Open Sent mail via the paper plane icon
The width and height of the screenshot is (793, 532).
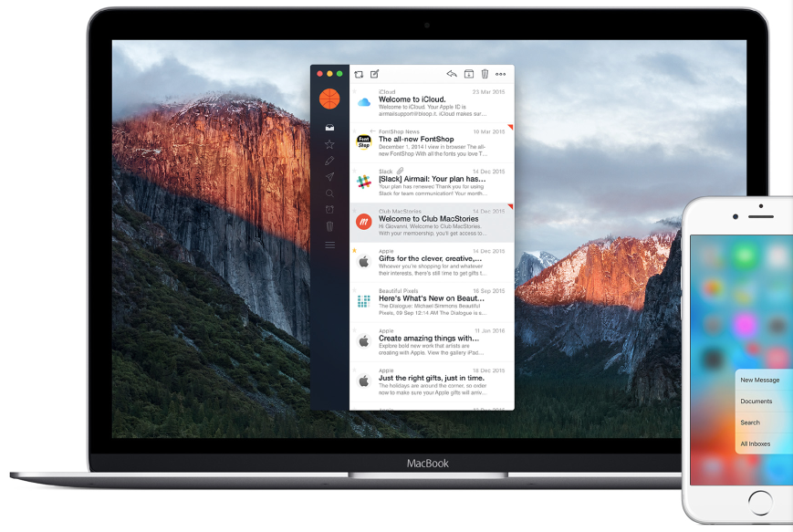[329, 177]
